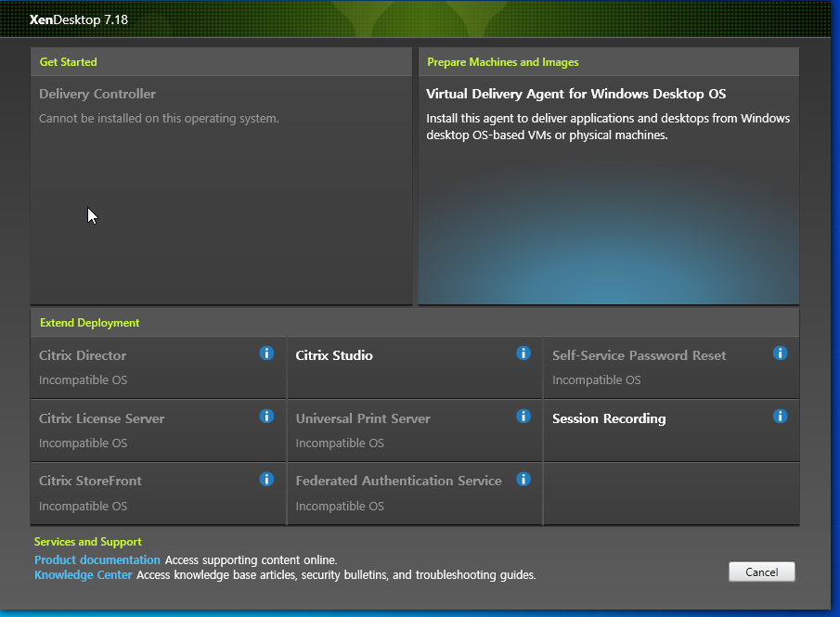Viewport: 840px width, 617px height.
Task: Click the Extend Deployment section header
Action: point(89,323)
